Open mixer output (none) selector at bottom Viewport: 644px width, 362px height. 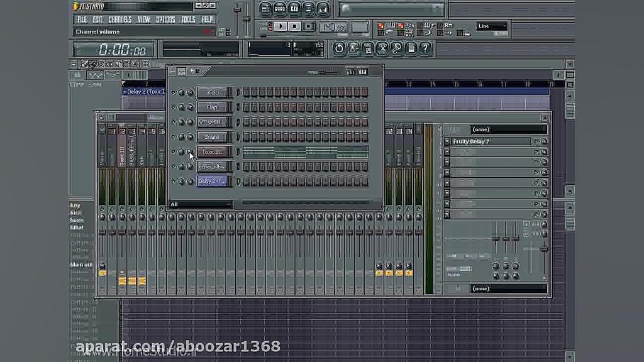508,288
